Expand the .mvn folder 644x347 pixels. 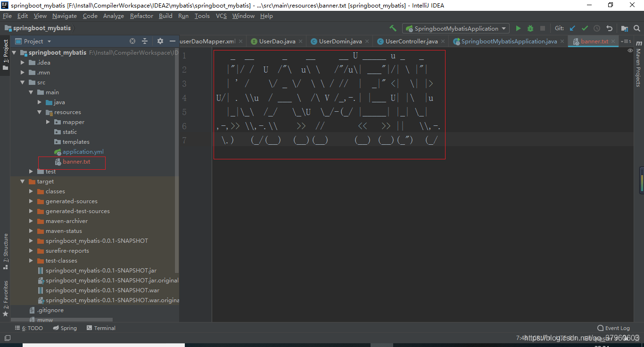(23, 73)
